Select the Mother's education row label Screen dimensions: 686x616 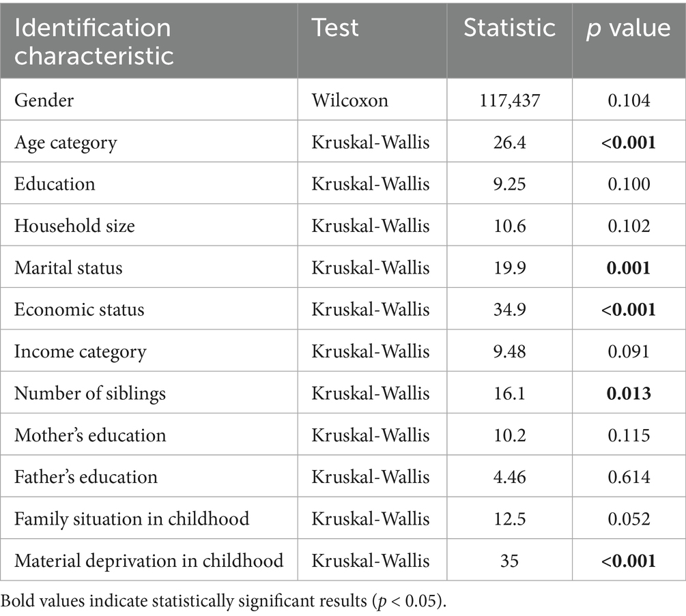pos(90,435)
